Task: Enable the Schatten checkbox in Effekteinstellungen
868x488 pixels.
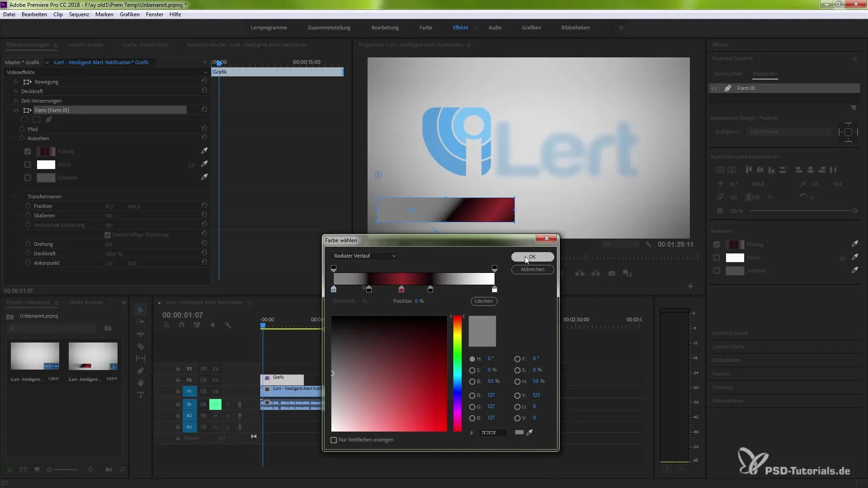Action: [28, 178]
